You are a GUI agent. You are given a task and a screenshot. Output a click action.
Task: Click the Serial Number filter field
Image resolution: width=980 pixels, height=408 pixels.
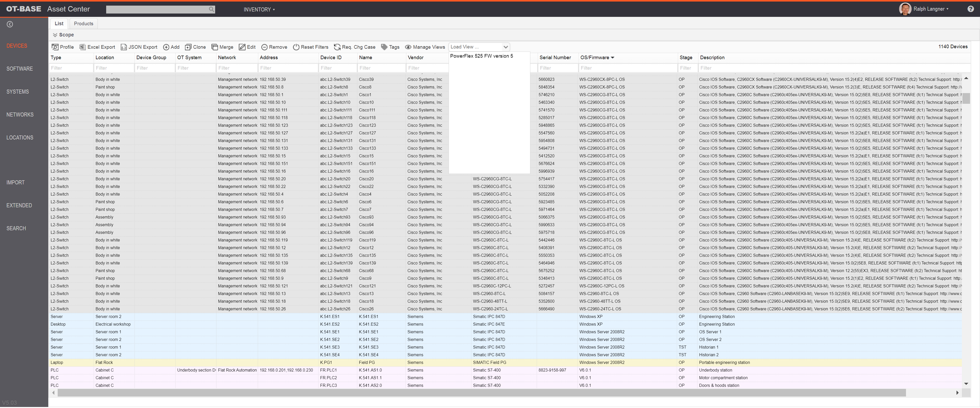pos(558,68)
